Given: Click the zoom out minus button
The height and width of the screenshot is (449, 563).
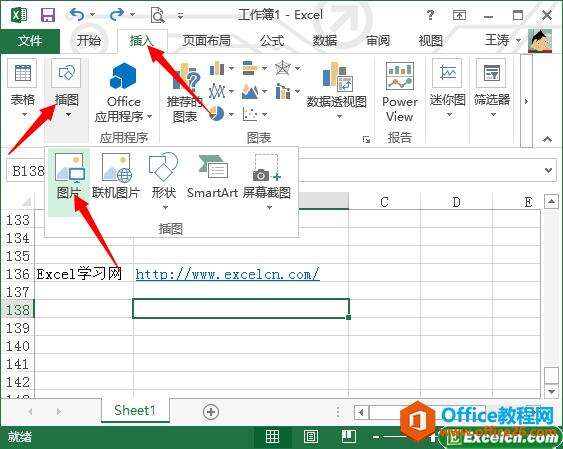Looking at the screenshot, I should pyautogui.click(x=376, y=437).
